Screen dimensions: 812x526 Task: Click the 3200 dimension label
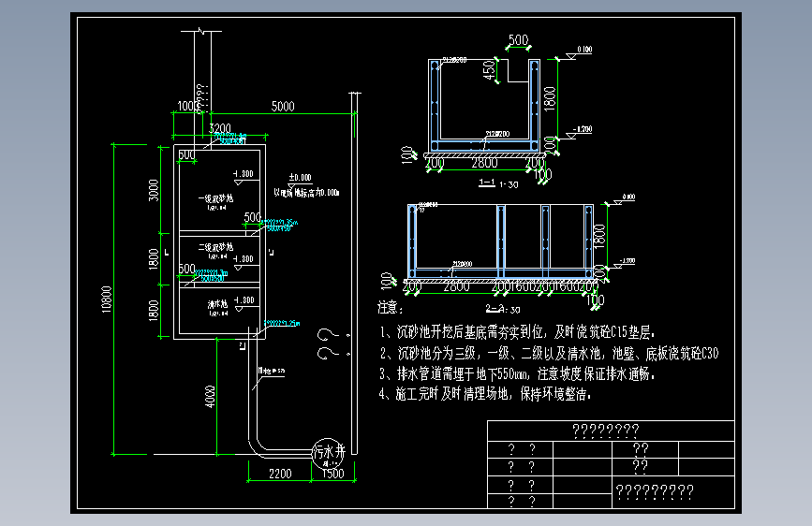[x=220, y=128]
